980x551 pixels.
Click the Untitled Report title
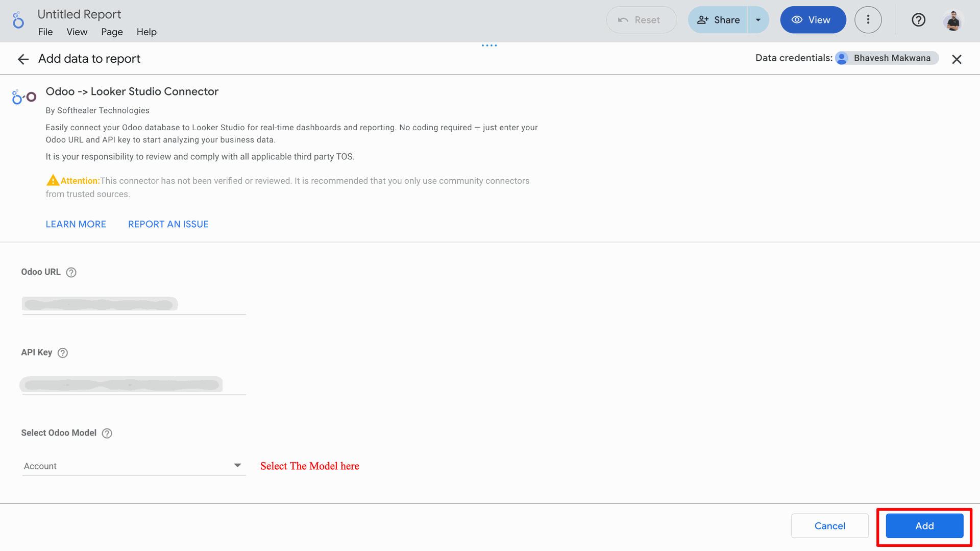click(x=79, y=14)
